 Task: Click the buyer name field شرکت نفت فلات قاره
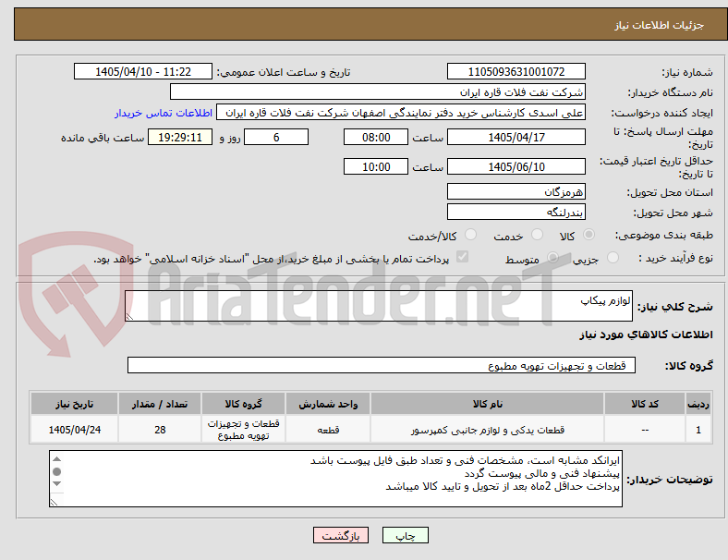pos(378,91)
